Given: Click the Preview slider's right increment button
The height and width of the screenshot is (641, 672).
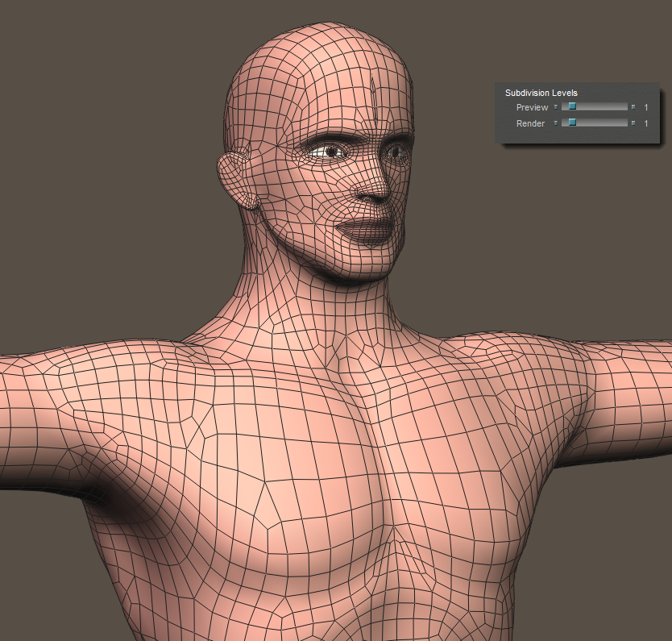Looking at the screenshot, I should [x=633, y=106].
